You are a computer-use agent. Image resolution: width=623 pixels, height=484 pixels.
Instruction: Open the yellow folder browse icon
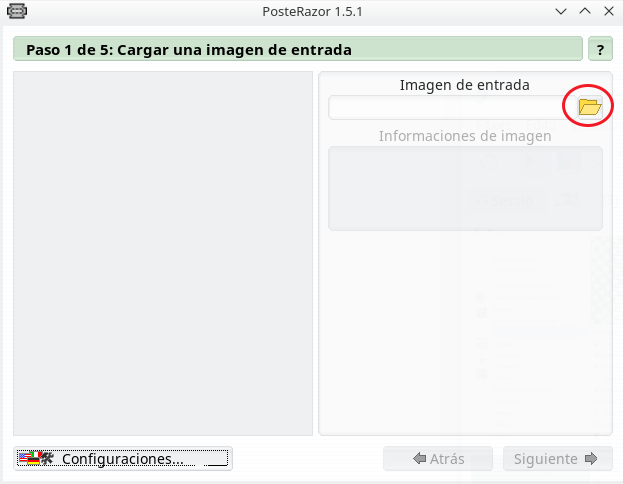pyautogui.click(x=589, y=107)
